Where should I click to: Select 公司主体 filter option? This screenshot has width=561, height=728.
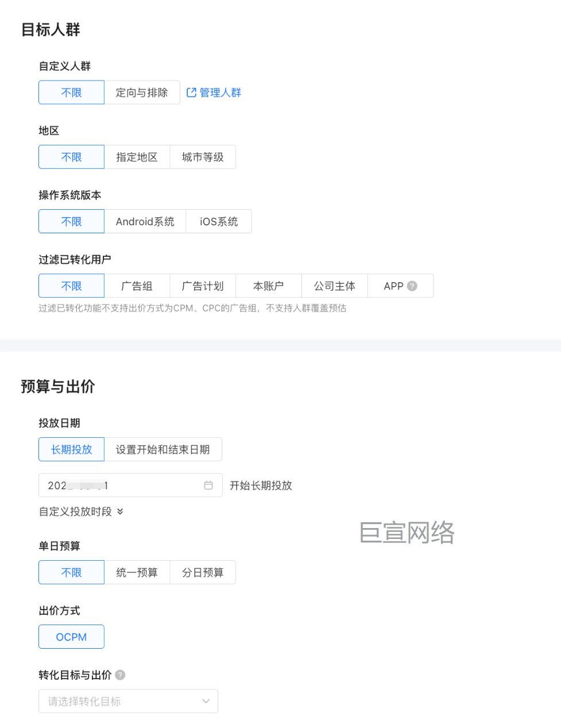coord(335,286)
